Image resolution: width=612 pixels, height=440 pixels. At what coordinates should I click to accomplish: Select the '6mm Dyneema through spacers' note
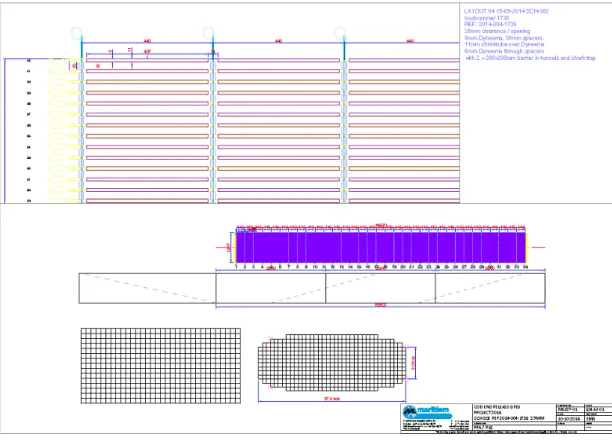point(504,51)
